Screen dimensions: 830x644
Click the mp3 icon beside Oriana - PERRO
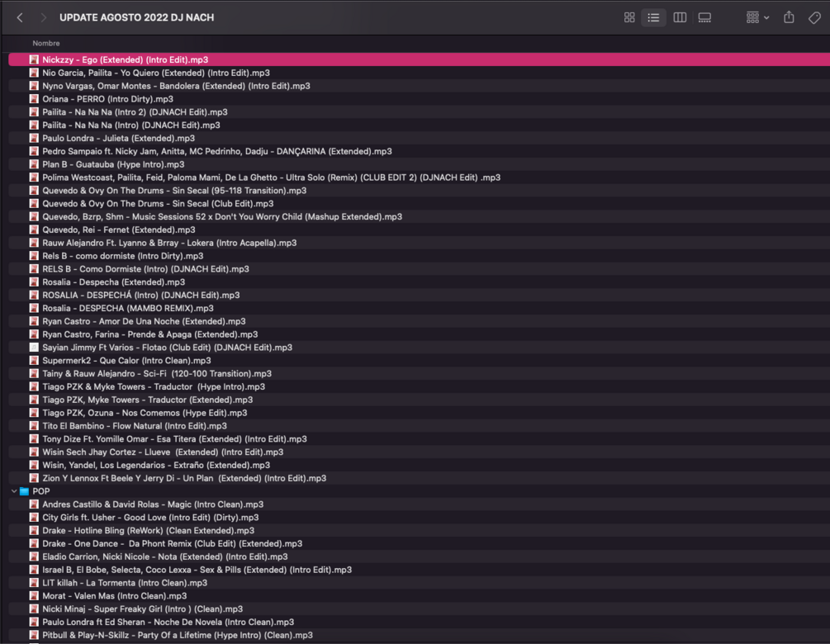34,99
